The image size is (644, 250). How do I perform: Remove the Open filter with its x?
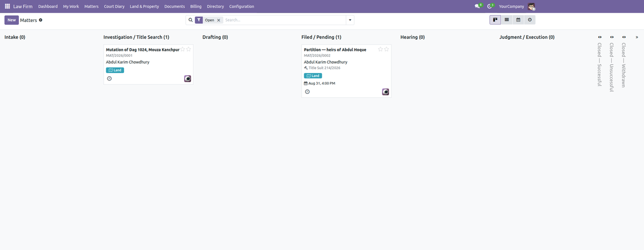[219, 20]
